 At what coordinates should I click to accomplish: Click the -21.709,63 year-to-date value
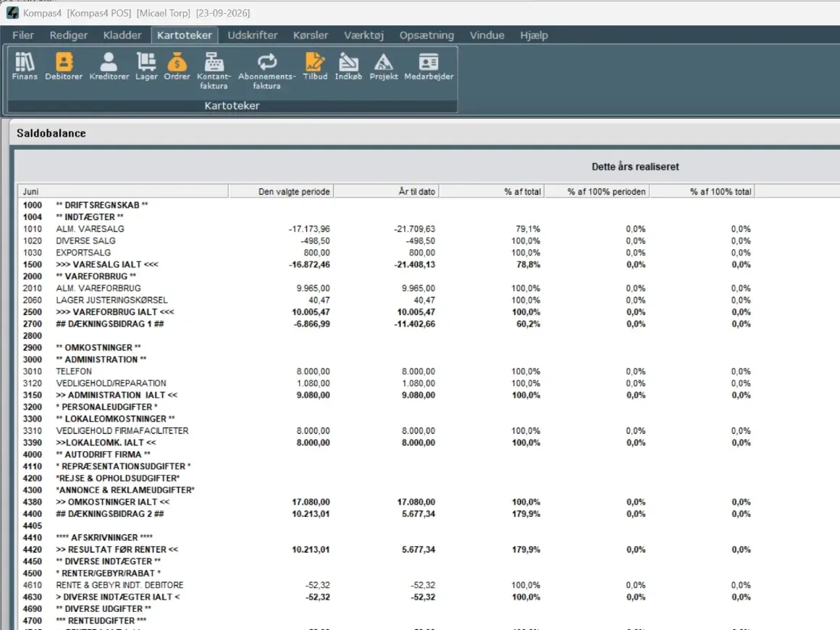click(414, 229)
